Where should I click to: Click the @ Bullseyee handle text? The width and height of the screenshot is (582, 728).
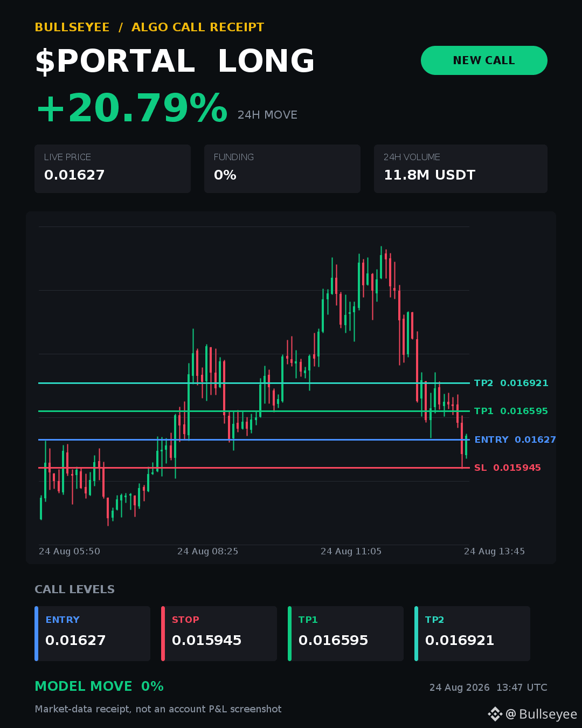click(x=541, y=714)
